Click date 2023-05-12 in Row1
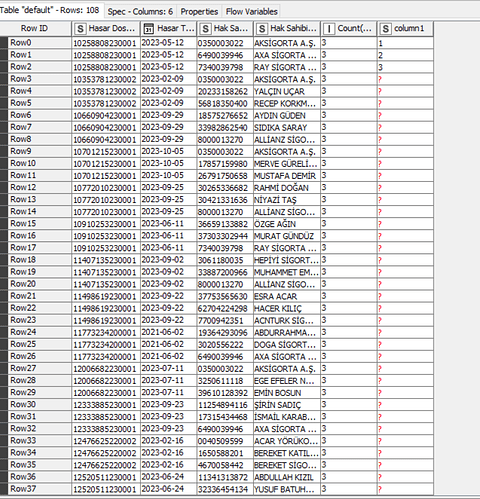This screenshot has height=499, width=480. (169, 55)
